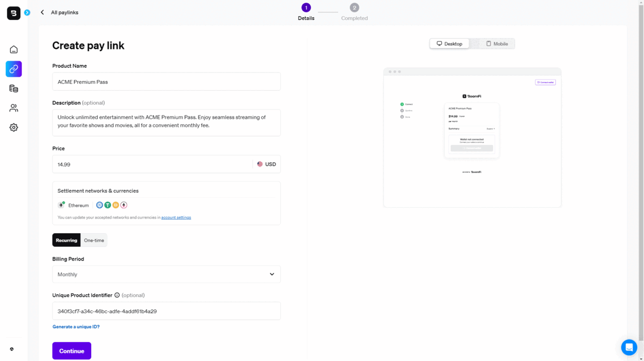Go back to All paylinks
644x361 pixels.
[64, 12]
